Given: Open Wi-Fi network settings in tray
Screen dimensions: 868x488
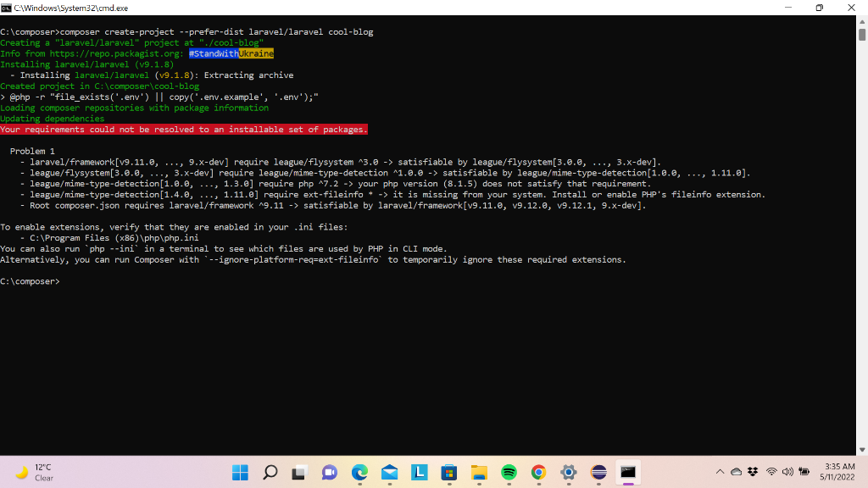Looking at the screenshot, I should 771,472.
